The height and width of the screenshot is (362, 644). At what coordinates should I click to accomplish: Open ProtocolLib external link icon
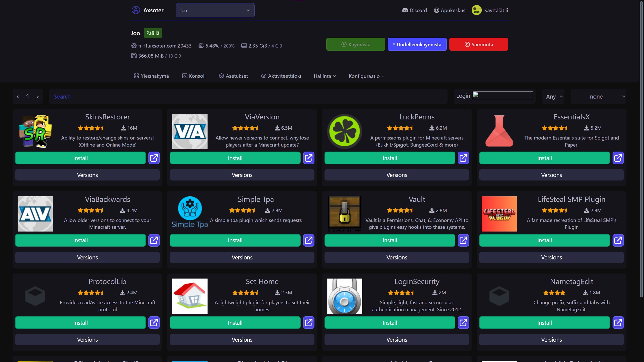(x=154, y=323)
